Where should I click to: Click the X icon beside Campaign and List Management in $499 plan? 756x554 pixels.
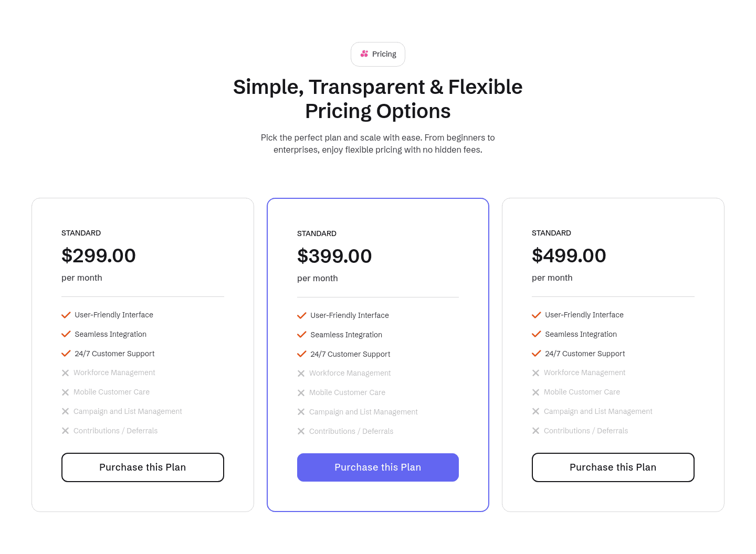[535, 411]
